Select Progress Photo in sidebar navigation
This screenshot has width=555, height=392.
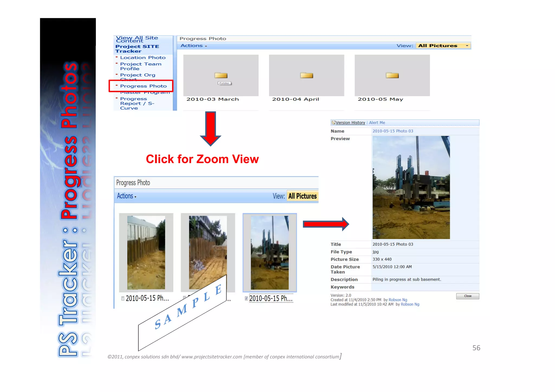point(143,86)
